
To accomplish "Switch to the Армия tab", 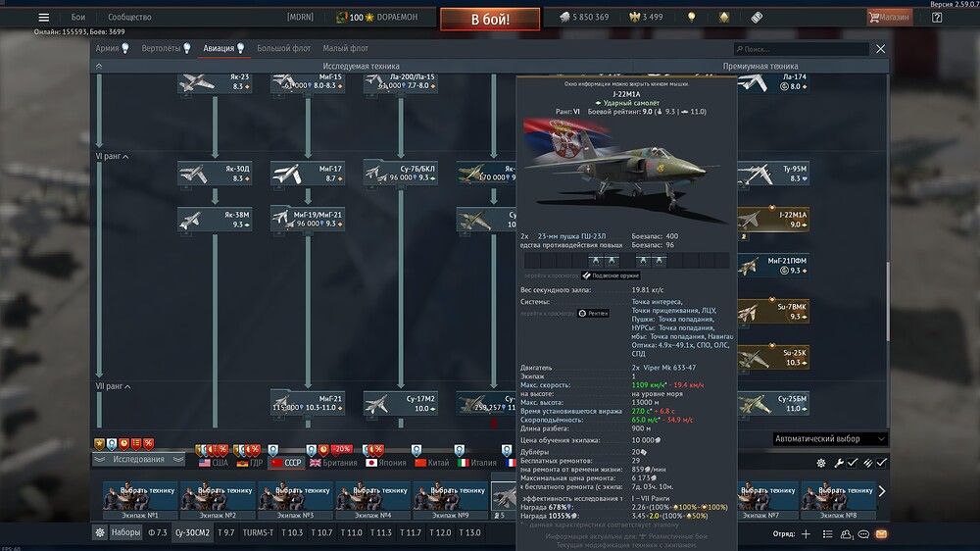I will pos(112,48).
